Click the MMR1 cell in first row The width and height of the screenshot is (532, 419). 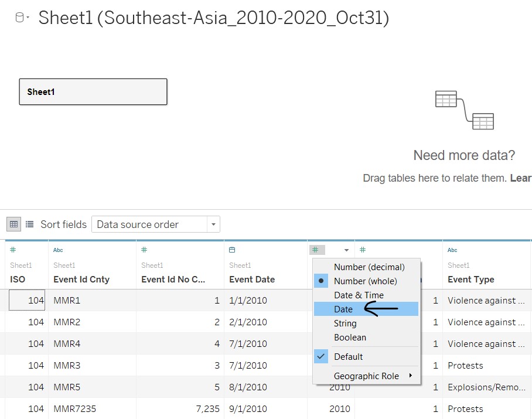pyautogui.click(x=67, y=301)
